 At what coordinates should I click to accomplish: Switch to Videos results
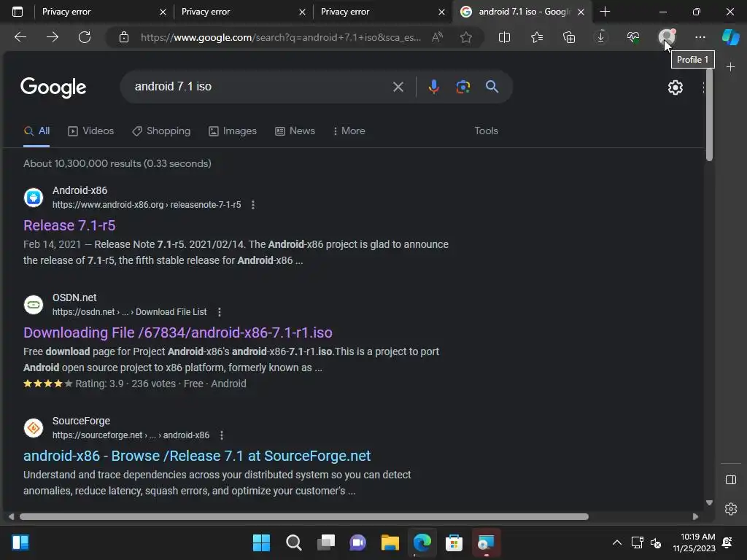[x=91, y=131]
